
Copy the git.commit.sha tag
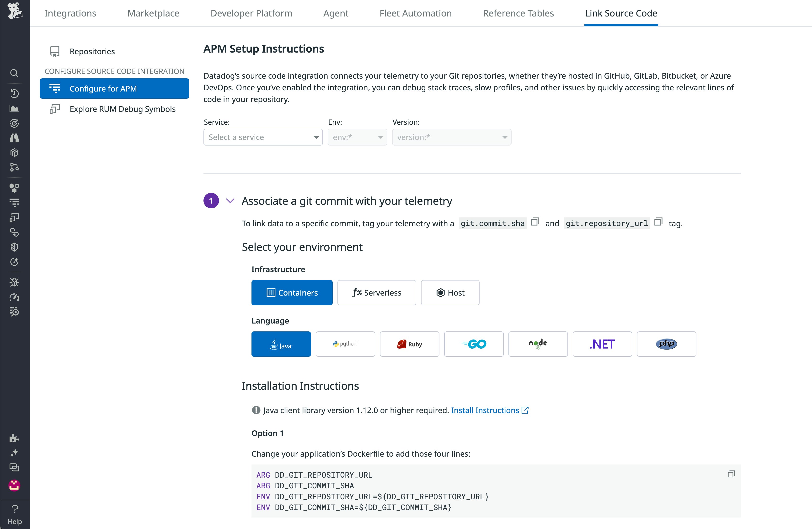click(x=535, y=221)
